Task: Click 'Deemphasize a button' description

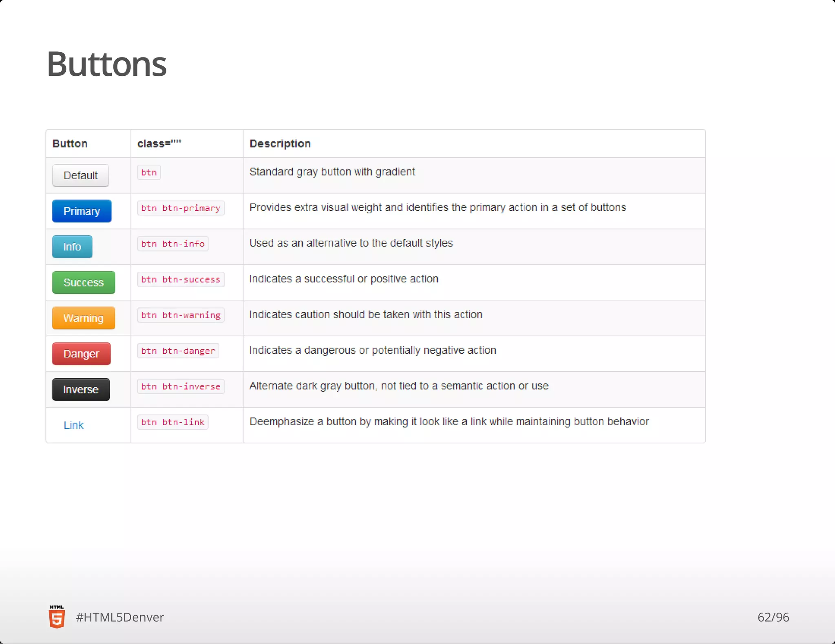Action: pos(449,421)
